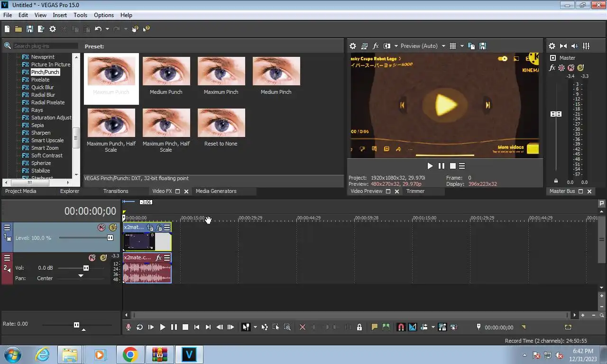Click the New project icon
Image resolution: width=607 pixels, height=364 pixels.
click(x=7, y=29)
